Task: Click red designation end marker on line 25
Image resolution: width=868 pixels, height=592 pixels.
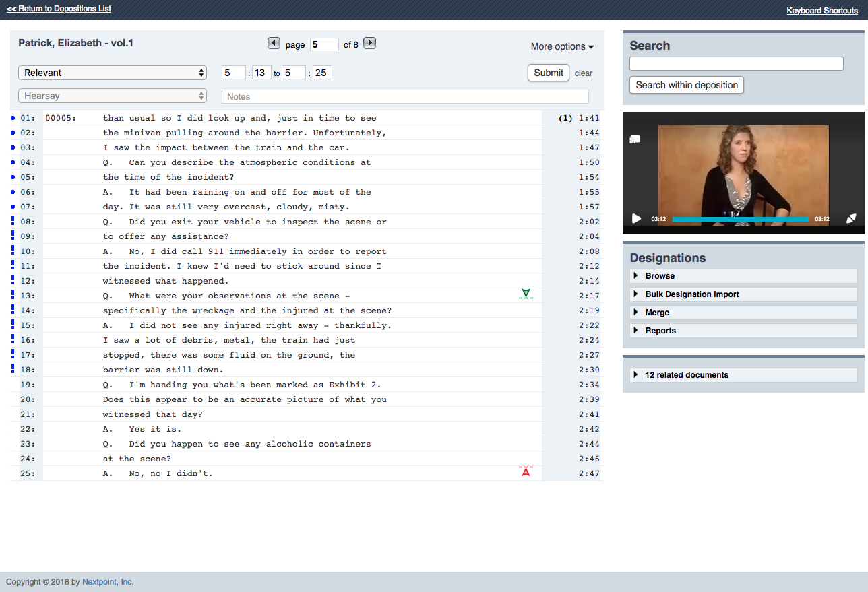Action: pos(526,471)
